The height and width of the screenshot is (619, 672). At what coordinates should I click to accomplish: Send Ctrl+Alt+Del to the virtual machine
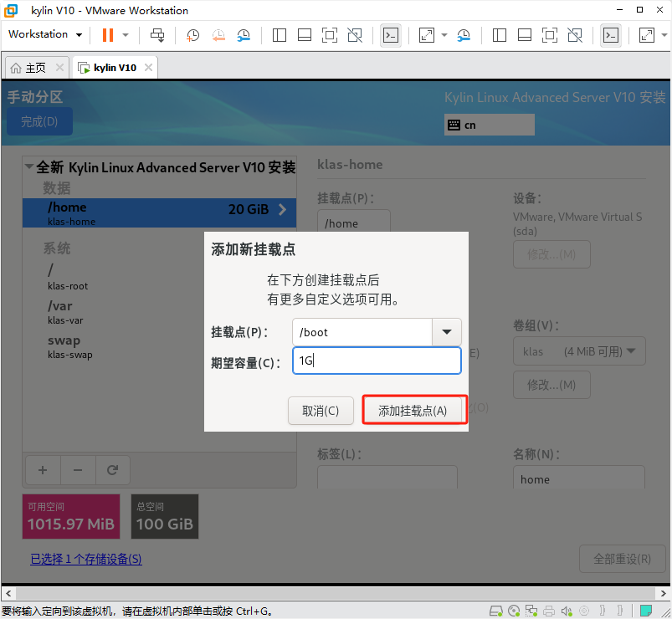[x=157, y=35]
